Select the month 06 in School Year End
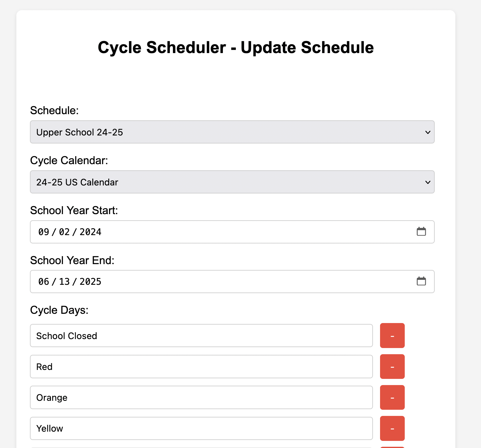The height and width of the screenshot is (448, 481). point(44,282)
